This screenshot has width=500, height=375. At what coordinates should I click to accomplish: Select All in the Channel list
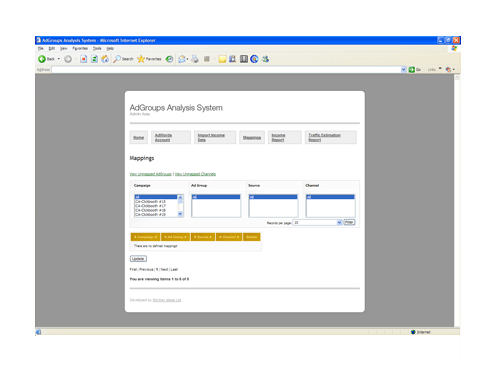coord(330,197)
